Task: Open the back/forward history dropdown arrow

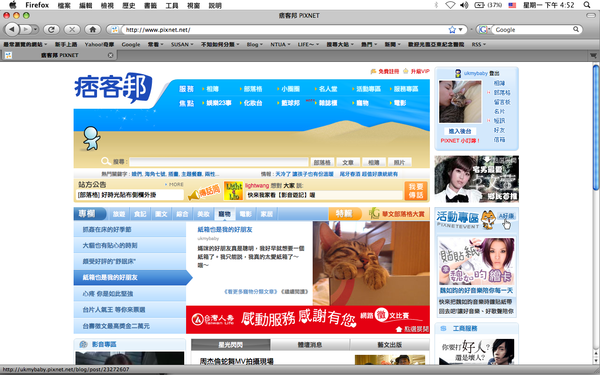Action: pyautogui.click(x=35, y=29)
